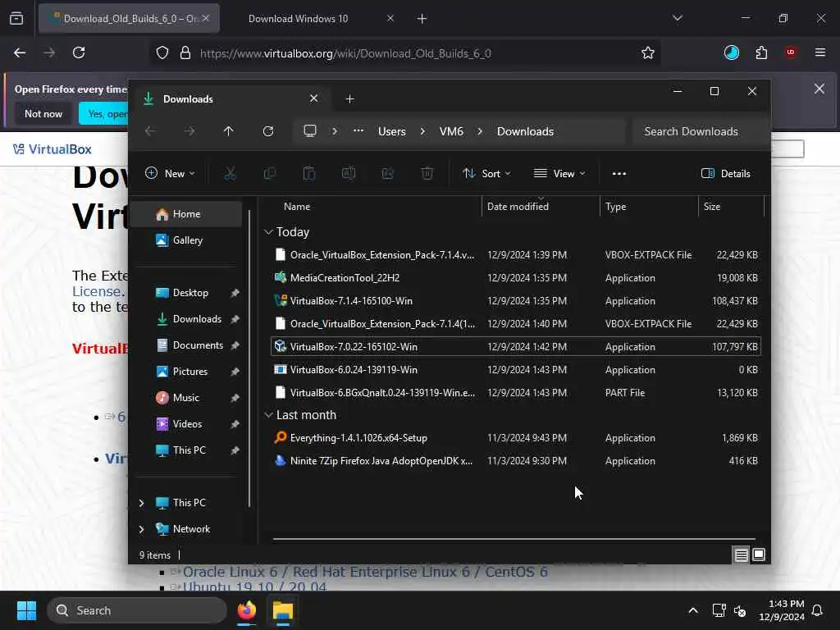Screen dimensions: 840x630
Task: Click the Explorer Forward arrow
Action: [189, 131]
